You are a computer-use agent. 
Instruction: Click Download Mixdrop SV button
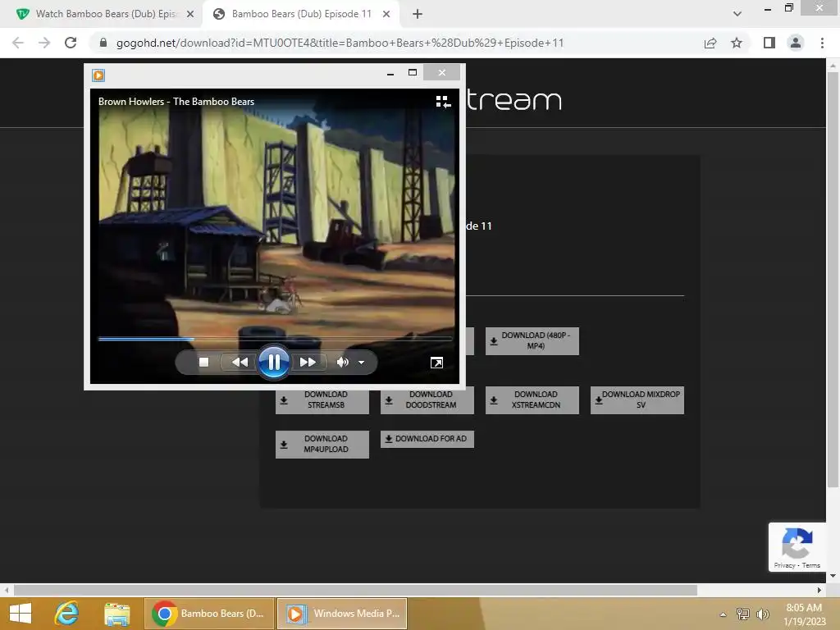[637, 399]
